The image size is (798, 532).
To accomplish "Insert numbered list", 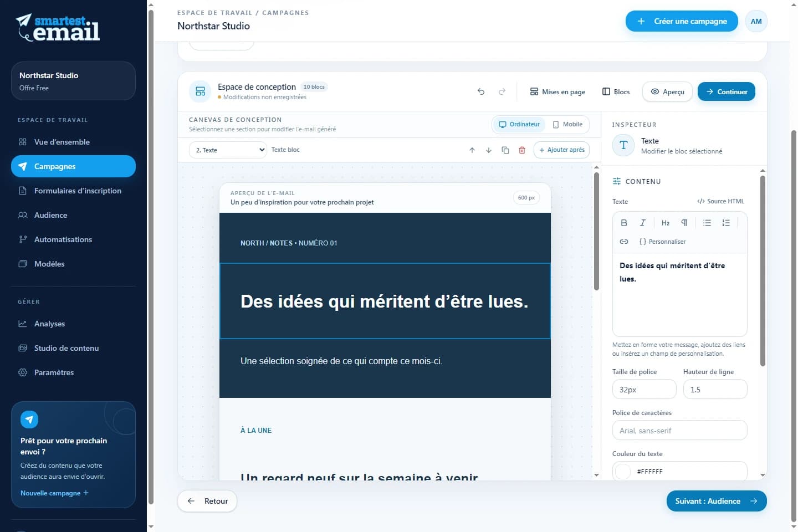I will 726,223.
